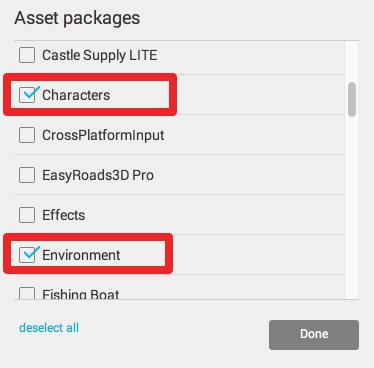Click the EasyRoads3D Pro package name
The width and height of the screenshot is (374, 368).
click(x=98, y=175)
